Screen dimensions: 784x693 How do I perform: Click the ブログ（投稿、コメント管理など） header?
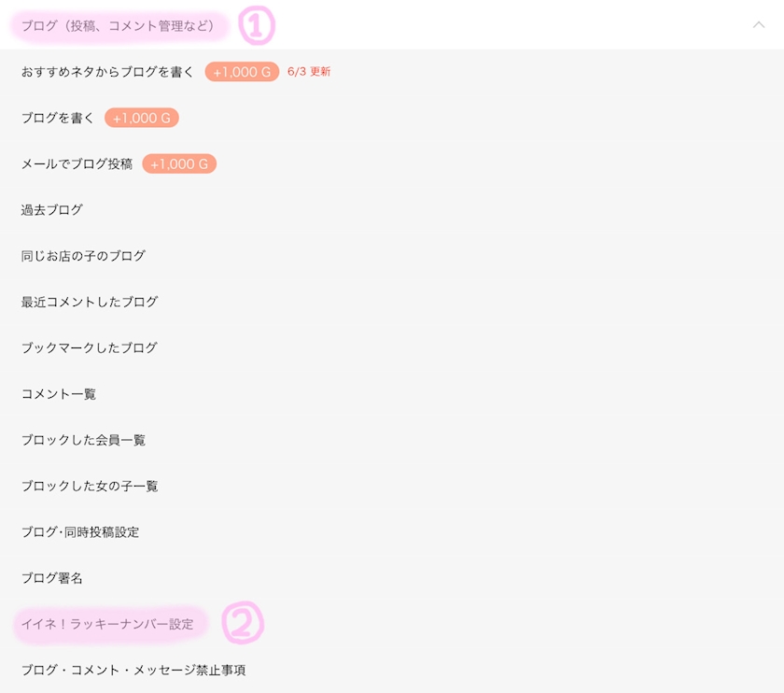pos(118,25)
